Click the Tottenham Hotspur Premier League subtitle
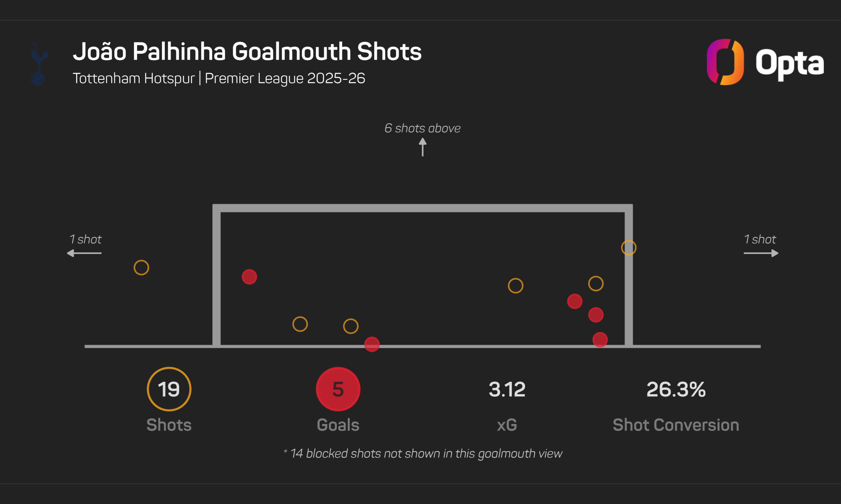This screenshot has height=504, width=841. pos(219,78)
